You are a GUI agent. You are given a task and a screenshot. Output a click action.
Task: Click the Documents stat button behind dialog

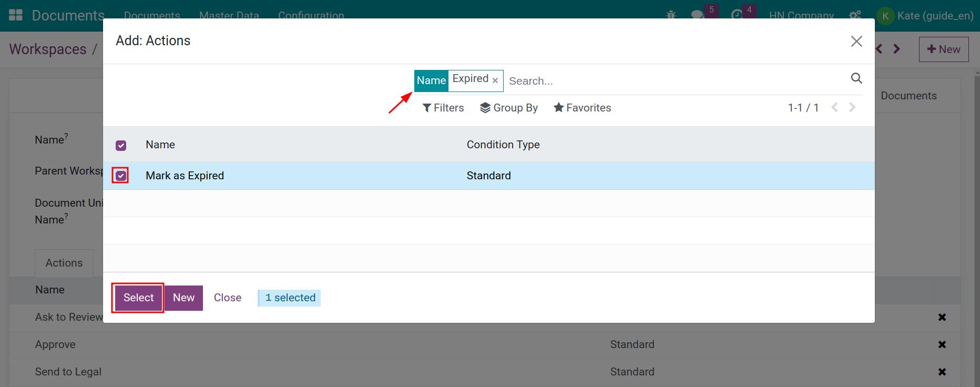(908, 96)
